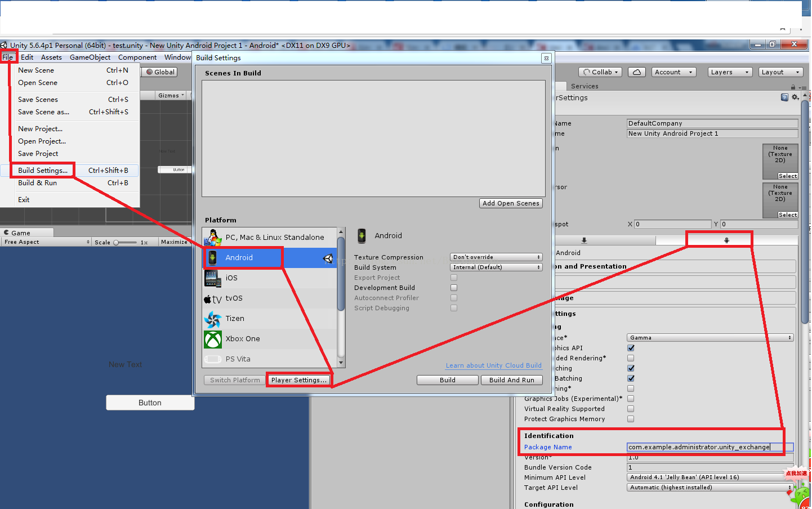
Task: Open the GameObject menu
Action: tap(90, 57)
